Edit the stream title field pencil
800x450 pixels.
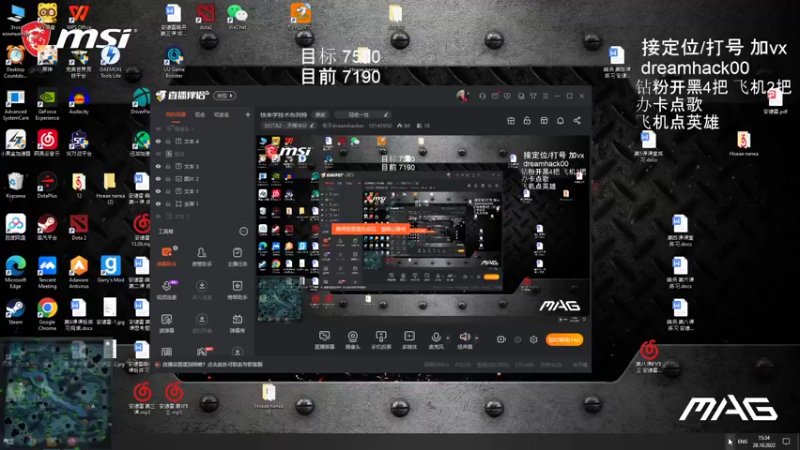386,115
